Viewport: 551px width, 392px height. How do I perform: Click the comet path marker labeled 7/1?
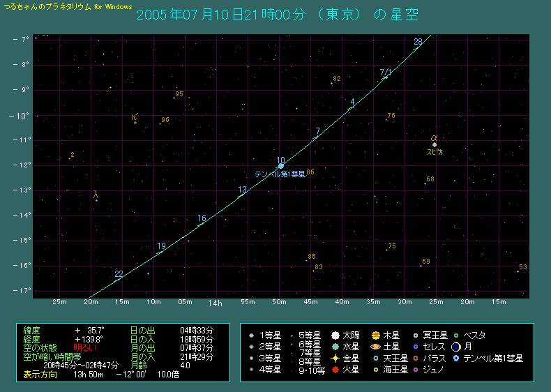pos(386,77)
